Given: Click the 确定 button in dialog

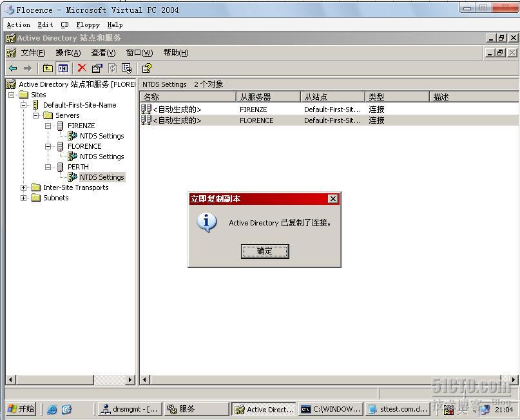Looking at the screenshot, I should 265,251.
